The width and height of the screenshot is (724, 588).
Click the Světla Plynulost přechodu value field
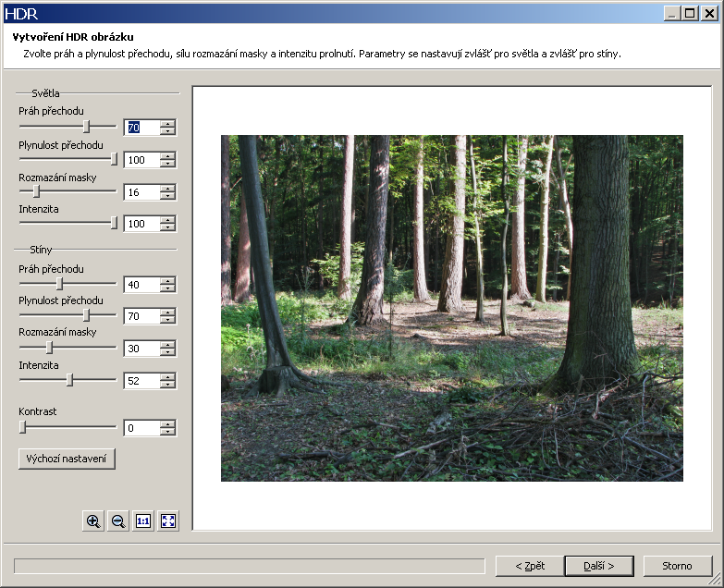[141, 160]
